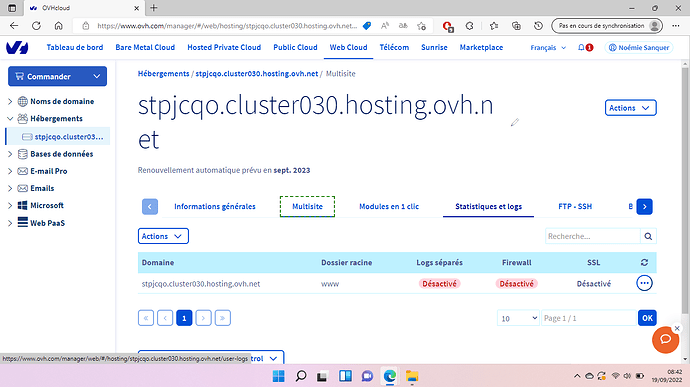Open the items-per-page dropdown showing 10

(518, 318)
